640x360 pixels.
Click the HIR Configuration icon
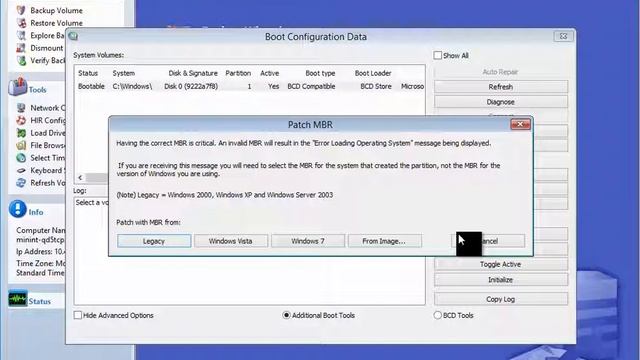click(21, 120)
